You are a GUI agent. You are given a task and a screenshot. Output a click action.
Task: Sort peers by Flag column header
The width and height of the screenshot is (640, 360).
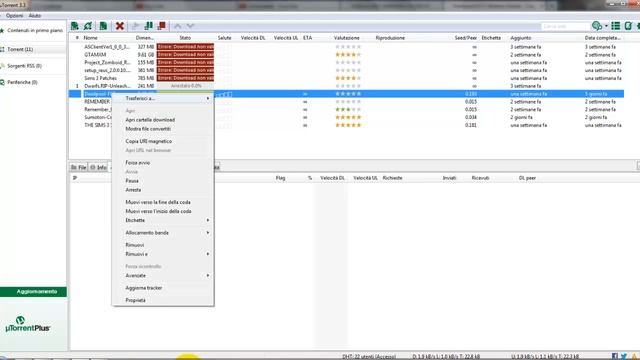[x=280, y=178]
